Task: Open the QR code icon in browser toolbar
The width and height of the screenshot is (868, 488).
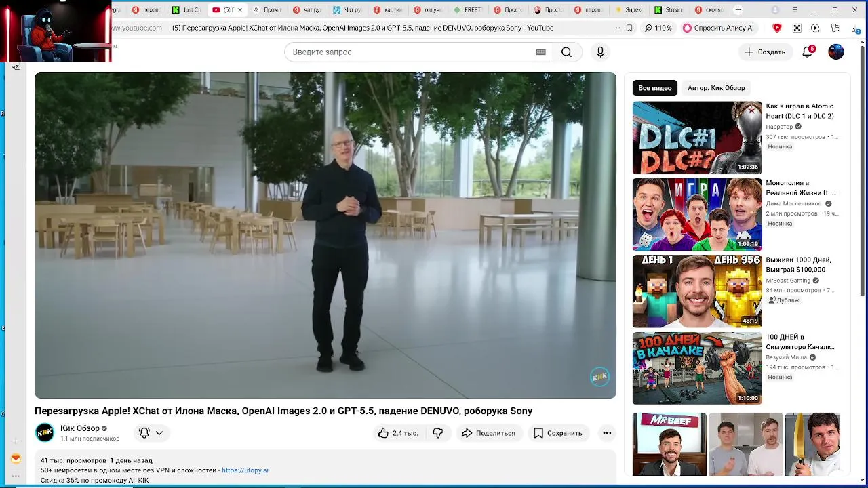Action: [x=797, y=28]
